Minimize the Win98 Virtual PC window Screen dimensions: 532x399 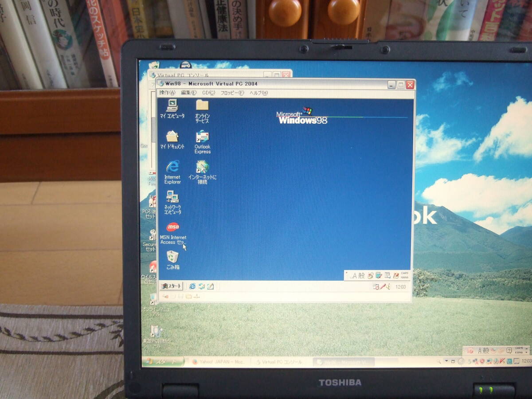click(x=391, y=84)
